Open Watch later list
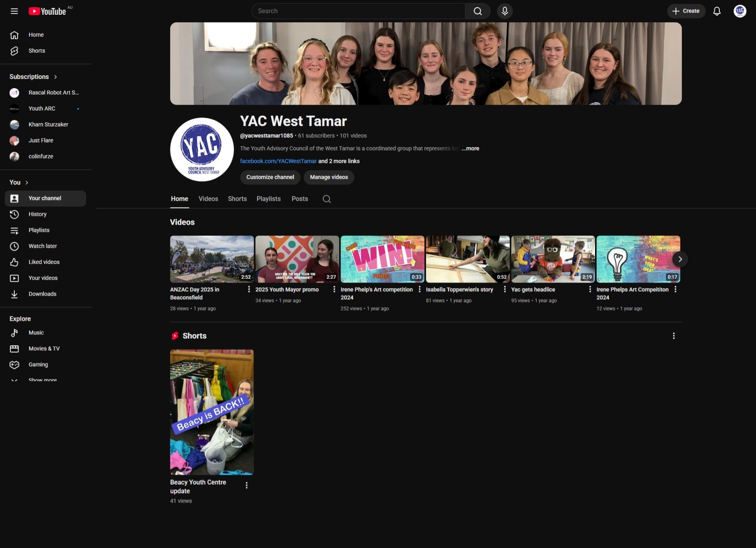This screenshot has height=548, width=756. coord(46,247)
